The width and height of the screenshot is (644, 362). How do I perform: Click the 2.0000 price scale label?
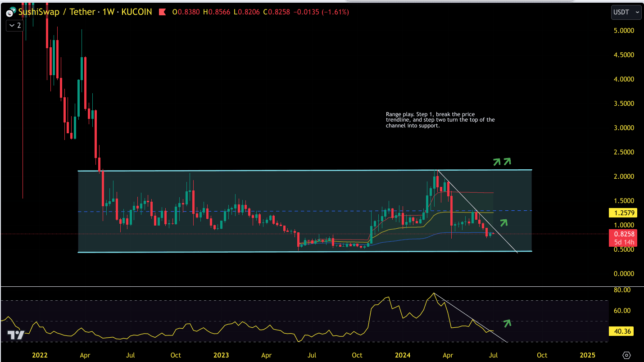623,176
